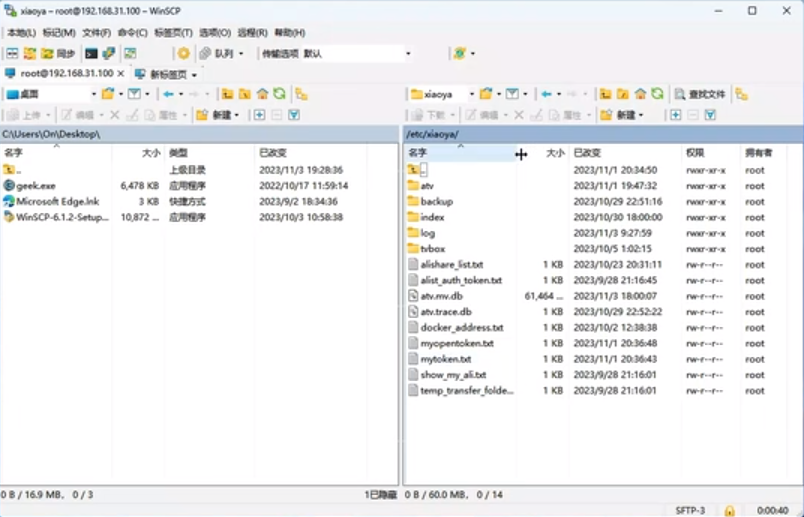This screenshot has width=804, height=517.
Task: Click the session globe icon in main toolbar
Action: pos(459,53)
